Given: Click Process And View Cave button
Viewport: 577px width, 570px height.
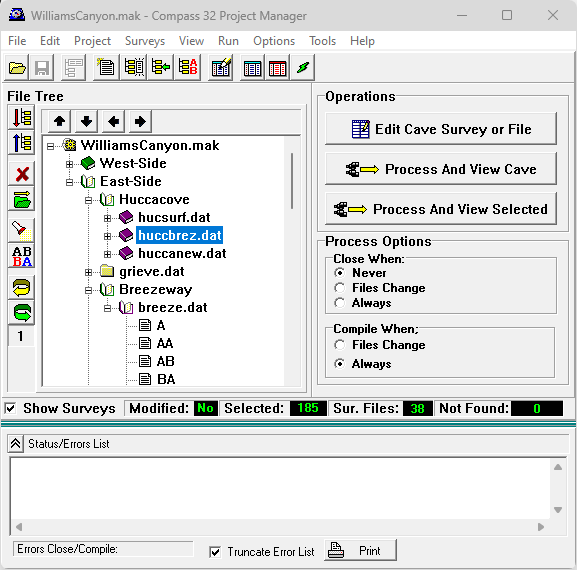Looking at the screenshot, I should [x=441, y=169].
